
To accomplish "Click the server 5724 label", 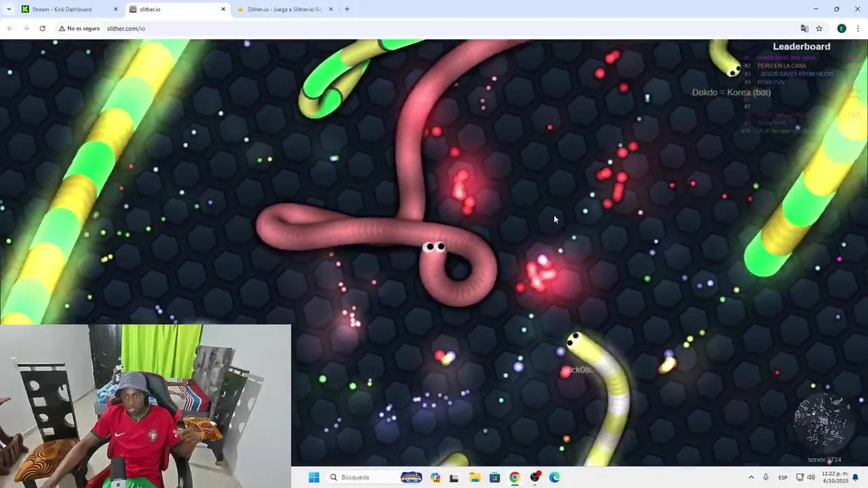I will (x=825, y=460).
